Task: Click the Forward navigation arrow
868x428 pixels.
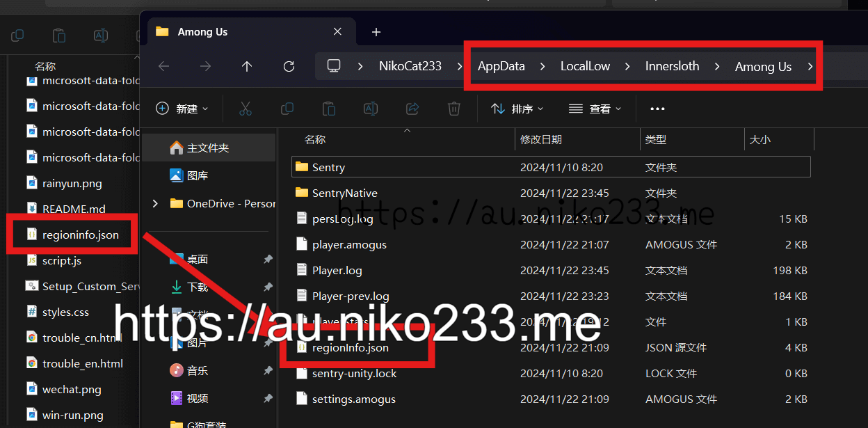Action: point(205,66)
